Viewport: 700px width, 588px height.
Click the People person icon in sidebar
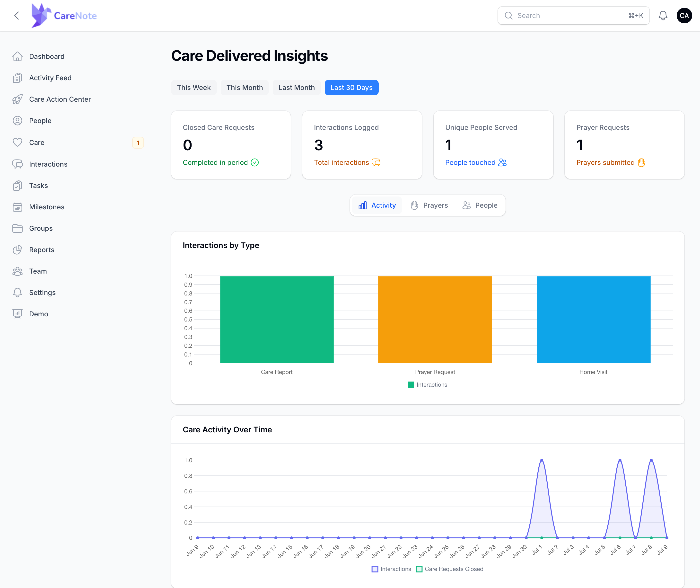point(17,120)
